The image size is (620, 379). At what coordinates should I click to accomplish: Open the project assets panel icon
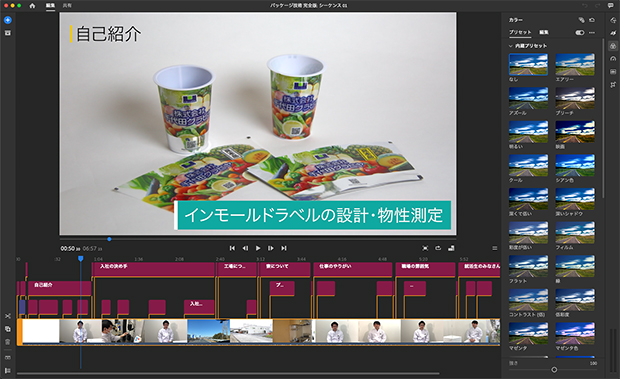8,33
